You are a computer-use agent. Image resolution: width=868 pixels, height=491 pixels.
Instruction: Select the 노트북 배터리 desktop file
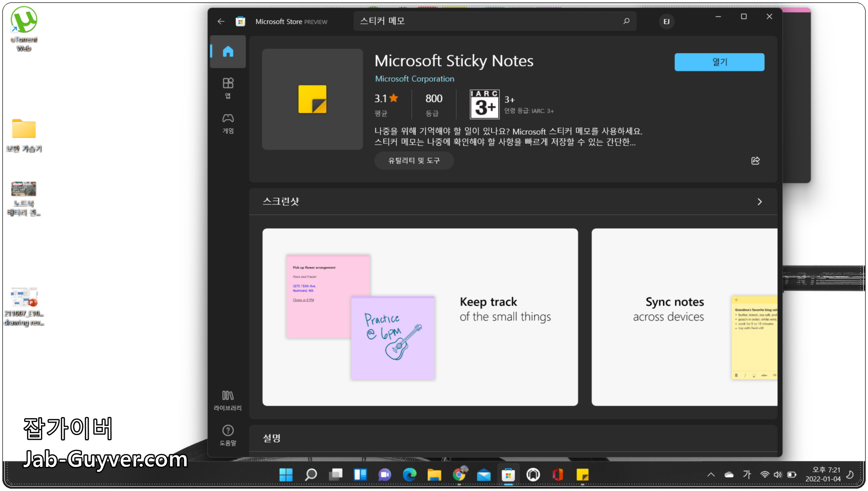[x=24, y=199]
